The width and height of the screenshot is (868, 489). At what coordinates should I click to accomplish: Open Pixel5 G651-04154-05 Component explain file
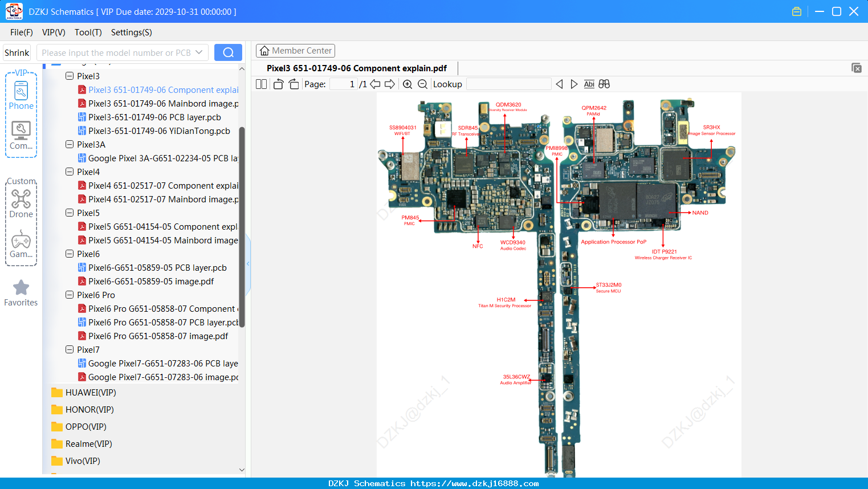[x=158, y=227]
